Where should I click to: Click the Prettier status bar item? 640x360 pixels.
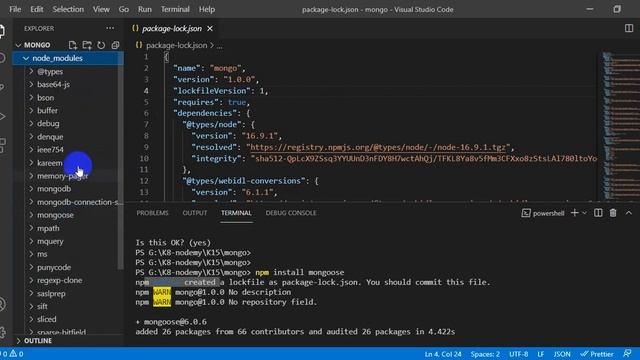point(597,354)
